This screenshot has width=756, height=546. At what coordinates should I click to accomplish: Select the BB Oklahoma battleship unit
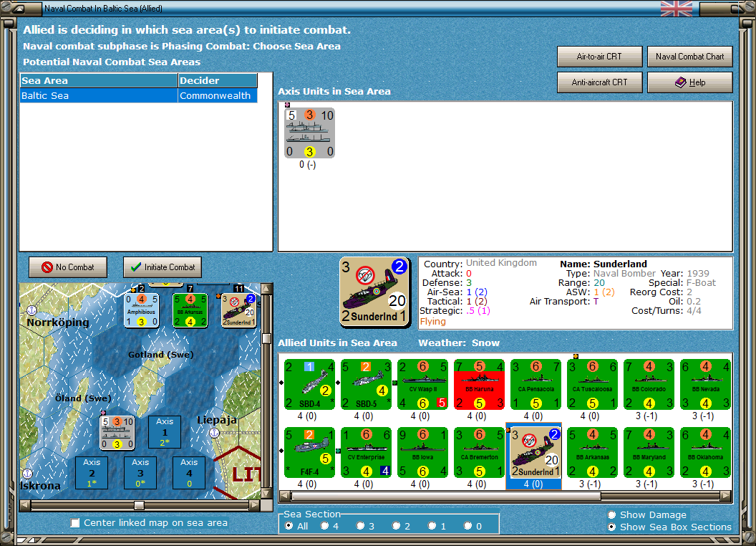click(705, 452)
